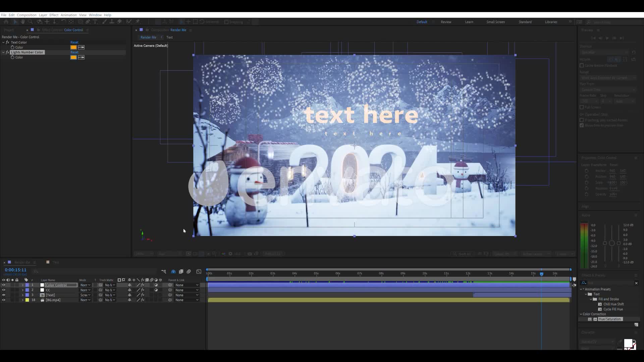Select the Type tool in the toolbar
This screenshot has width=644, height=362.
pyautogui.click(x=95, y=22)
